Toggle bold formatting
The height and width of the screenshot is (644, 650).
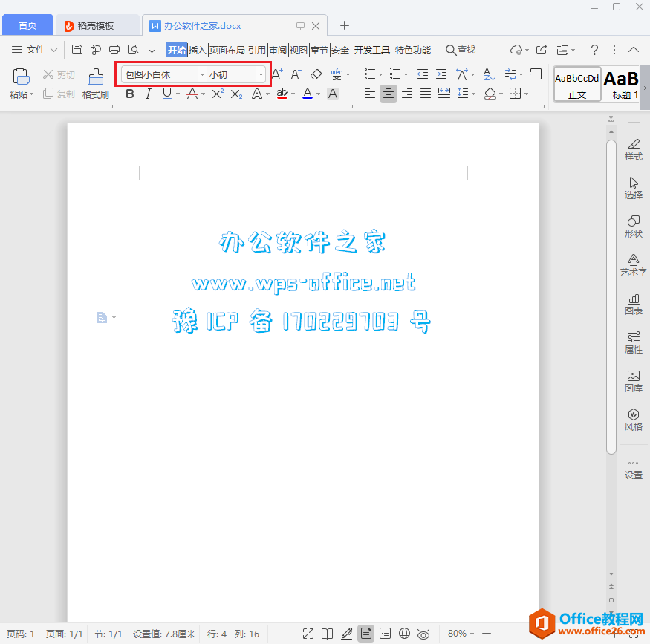coord(130,94)
